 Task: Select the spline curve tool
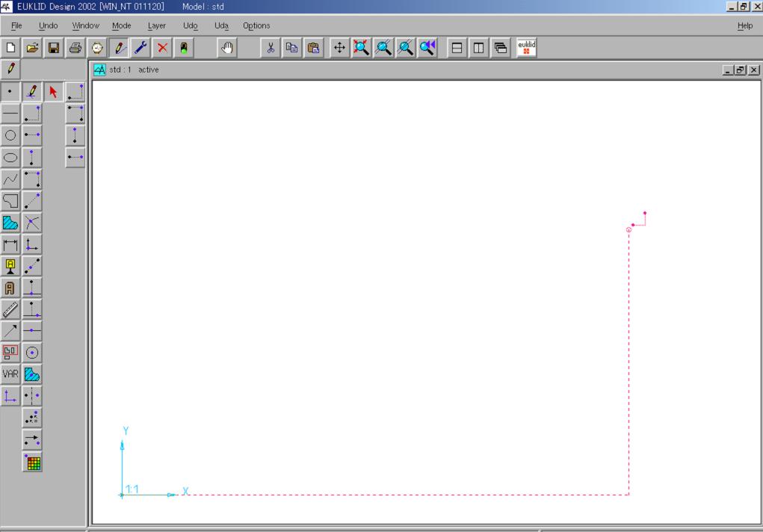tap(10, 179)
